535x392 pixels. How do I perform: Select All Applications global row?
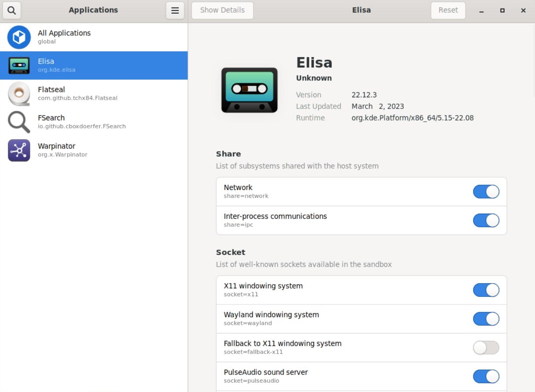[94, 37]
